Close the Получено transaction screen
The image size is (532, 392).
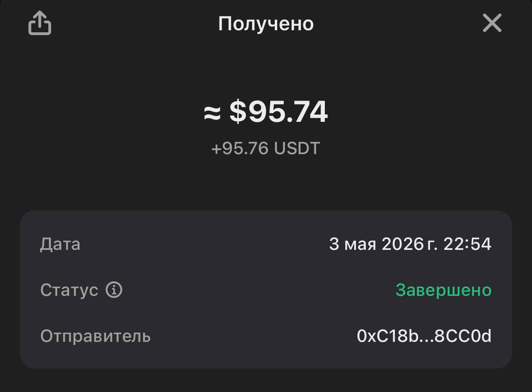(x=492, y=23)
